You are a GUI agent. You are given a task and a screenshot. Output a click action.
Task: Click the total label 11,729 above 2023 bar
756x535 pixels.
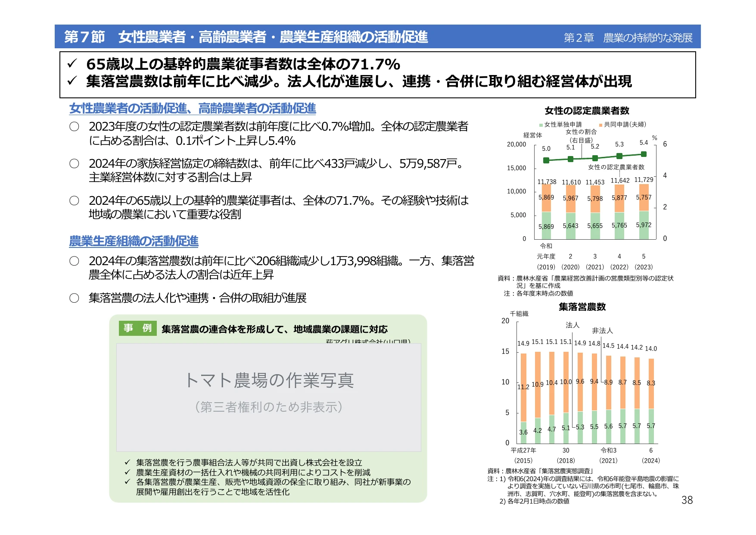644,180
